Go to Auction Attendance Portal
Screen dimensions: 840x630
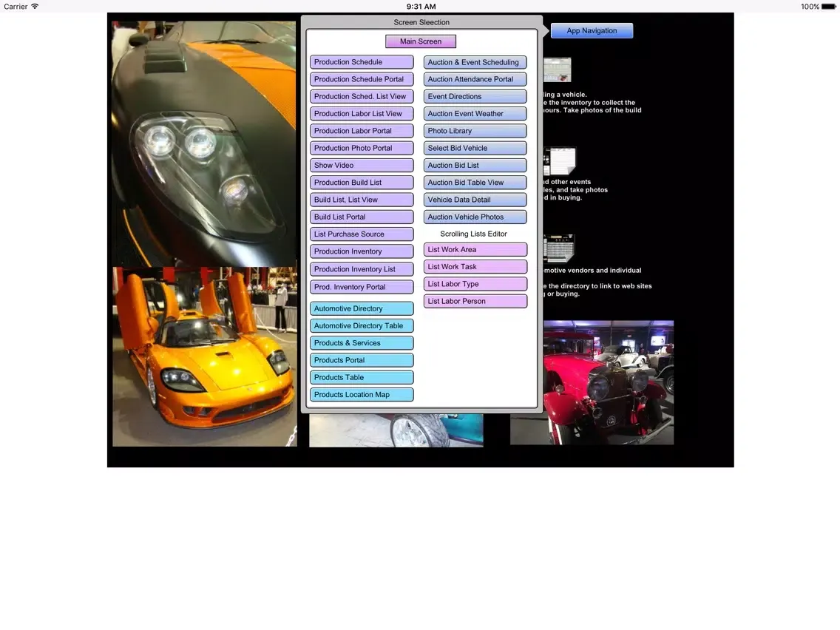tap(475, 79)
